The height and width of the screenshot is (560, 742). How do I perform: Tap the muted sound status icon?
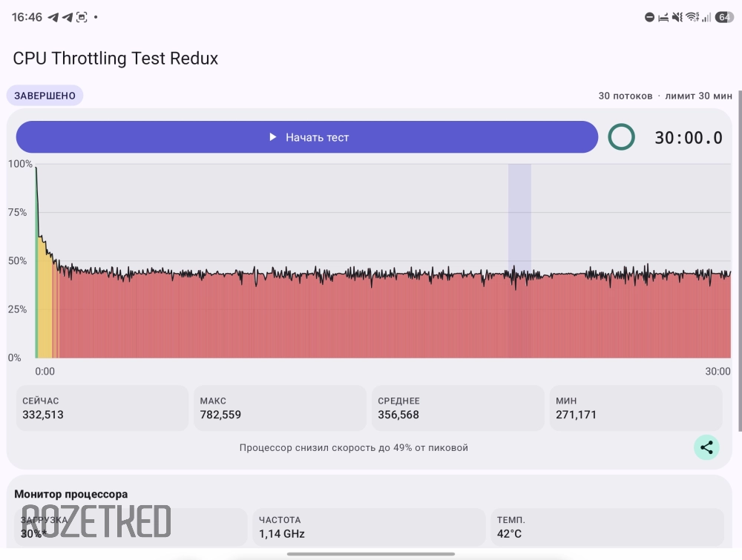pos(677,18)
